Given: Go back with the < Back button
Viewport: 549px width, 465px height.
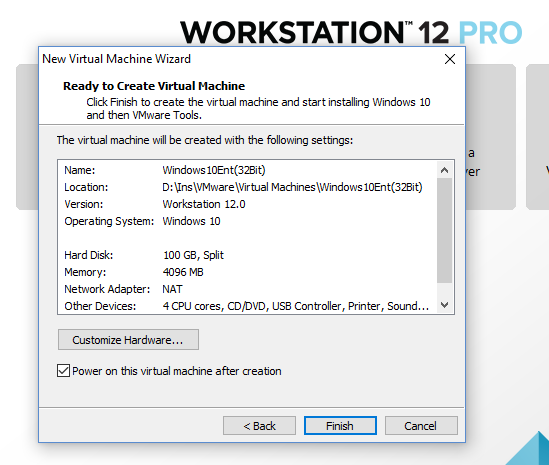Looking at the screenshot, I should (259, 425).
